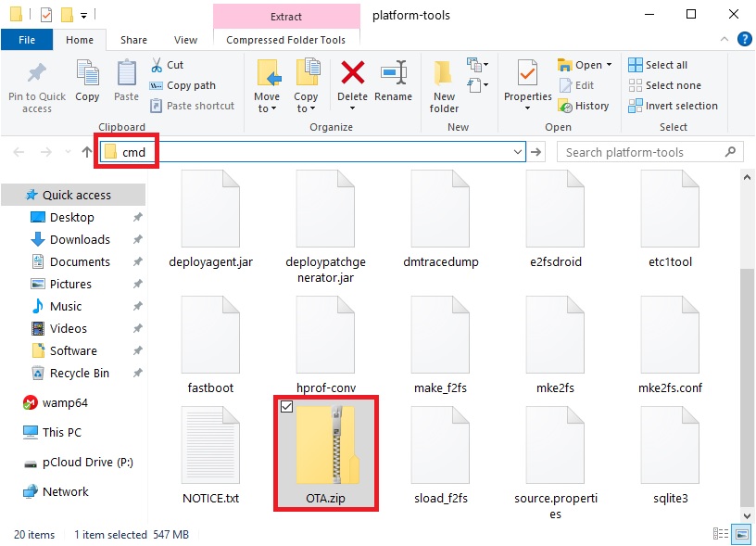Open the Compressed Folder Tools Extract tab

pyautogui.click(x=285, y=16)
